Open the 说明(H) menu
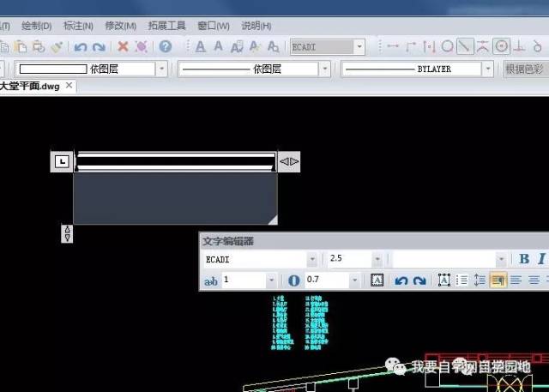549x392 pixels. [x=256, y=26]
